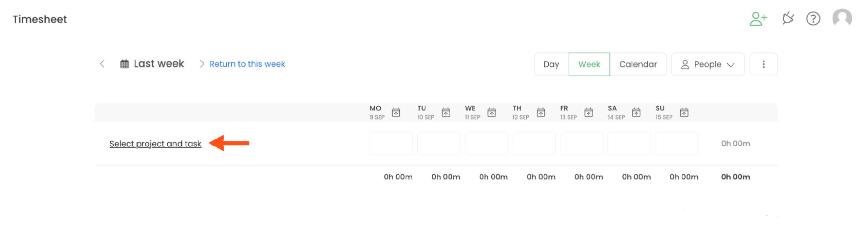Open the date picker calendar icon

coord(124,64)
